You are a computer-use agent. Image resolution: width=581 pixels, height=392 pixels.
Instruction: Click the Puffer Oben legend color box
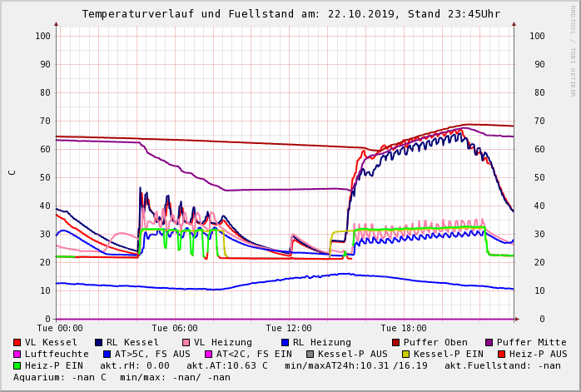tap(395, 342)
